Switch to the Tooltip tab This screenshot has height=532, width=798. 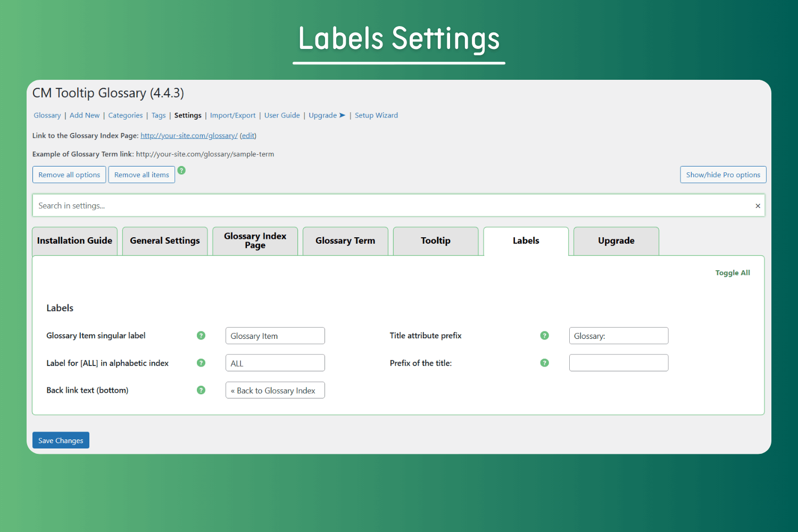coord(435,240)
